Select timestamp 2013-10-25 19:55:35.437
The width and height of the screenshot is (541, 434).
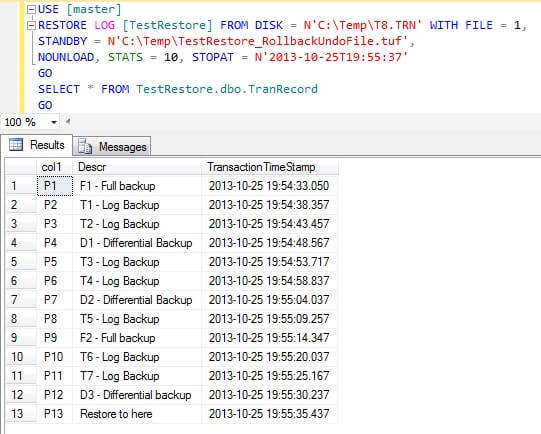tap(270, 414)
